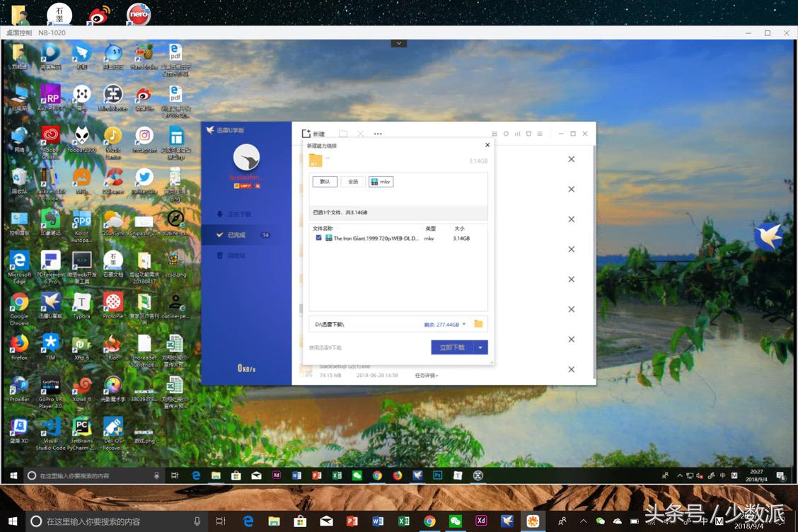Viewport: 798px width, 532px height.
Task: Click the user avatar in Xunlei sidebar
Action: (246, 157)
